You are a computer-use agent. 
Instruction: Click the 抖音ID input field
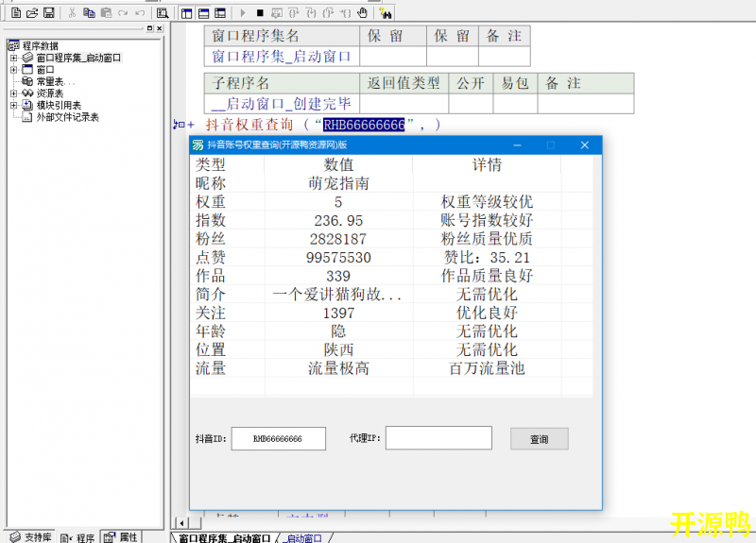click(x=278, y=438)
